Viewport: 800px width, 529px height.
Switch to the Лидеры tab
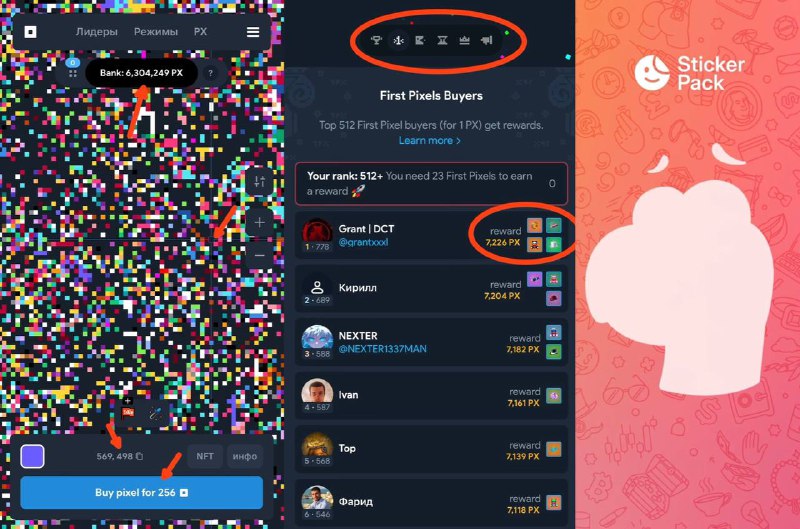[96, 32]
